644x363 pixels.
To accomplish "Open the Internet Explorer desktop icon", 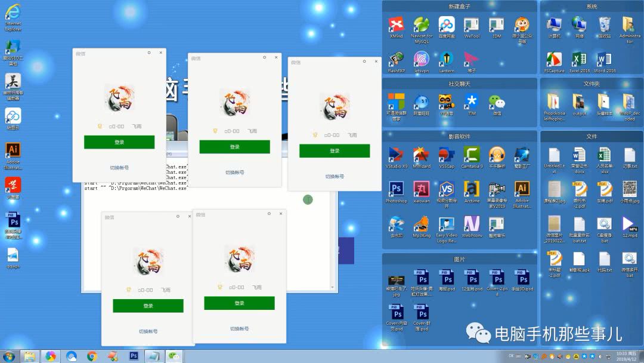I will point(13,12).
